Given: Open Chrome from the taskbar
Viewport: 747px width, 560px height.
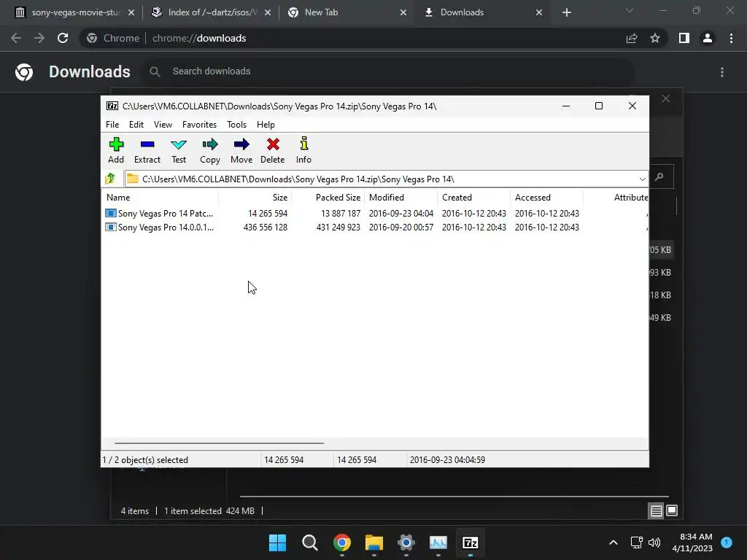Looking at the screenshot, I should (x=341, y=542).
